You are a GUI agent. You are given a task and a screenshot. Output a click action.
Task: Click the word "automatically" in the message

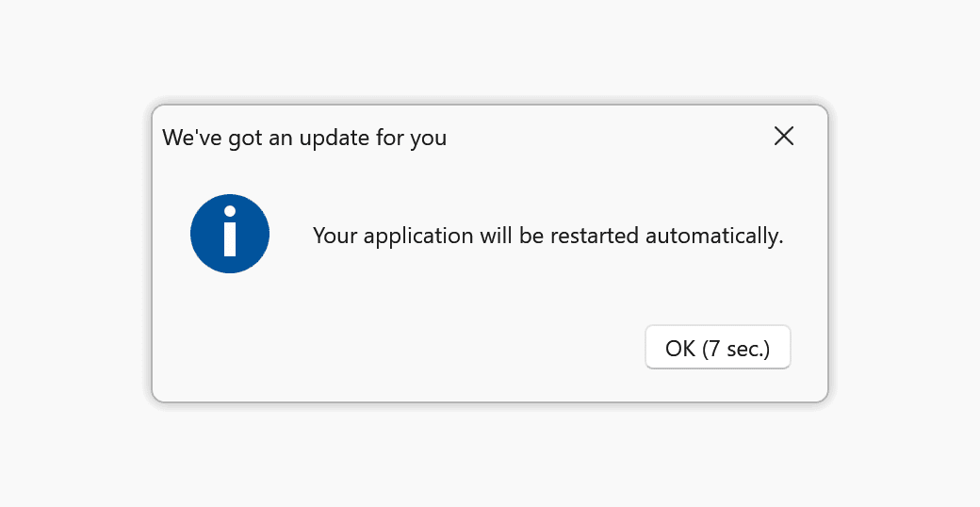tap(713, 236)
